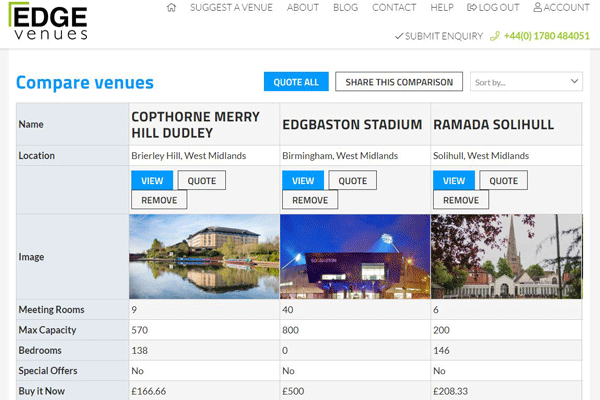Click Copthorne Merry Hill Dudley heading
Screen dimensions: 600x400
pos(196,124)
